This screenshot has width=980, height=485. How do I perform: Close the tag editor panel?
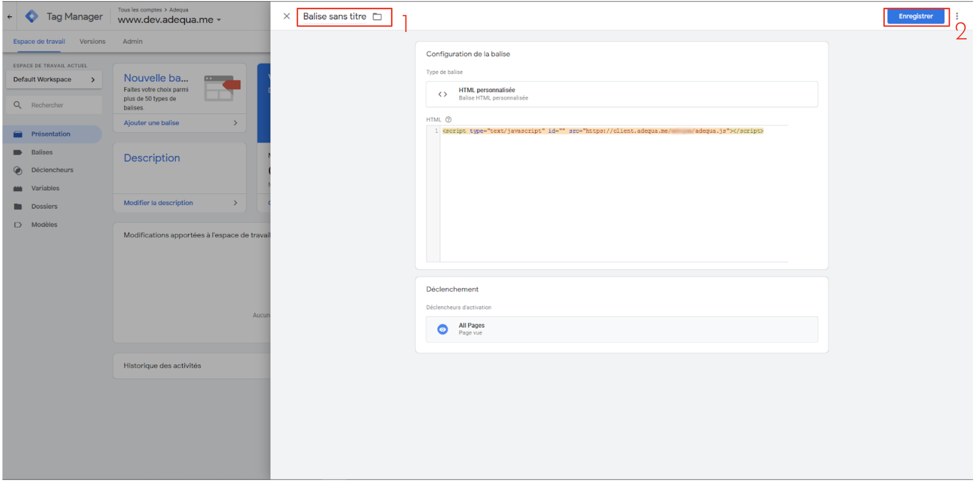coord(287,16)
